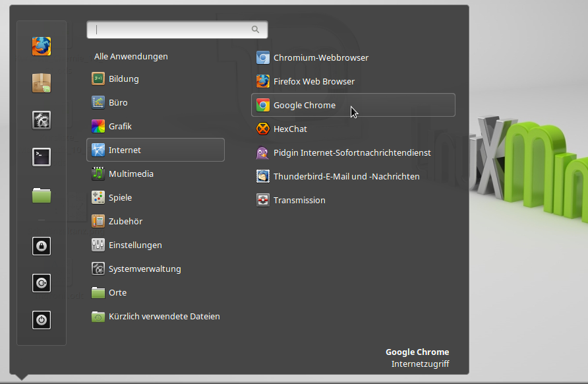Screen dimensions: 588x384
Task: Open the Büro category
Action: pos(156,102)
